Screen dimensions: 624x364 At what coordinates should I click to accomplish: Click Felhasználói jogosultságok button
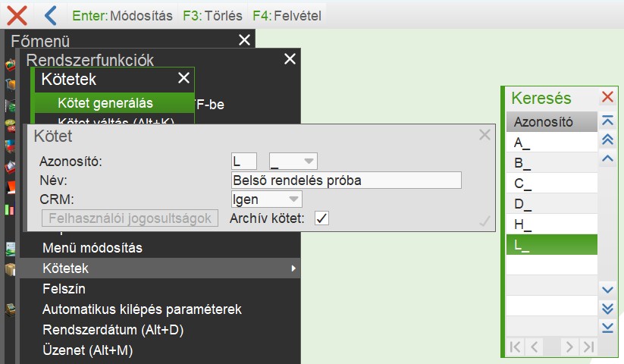tap(129, 218)
